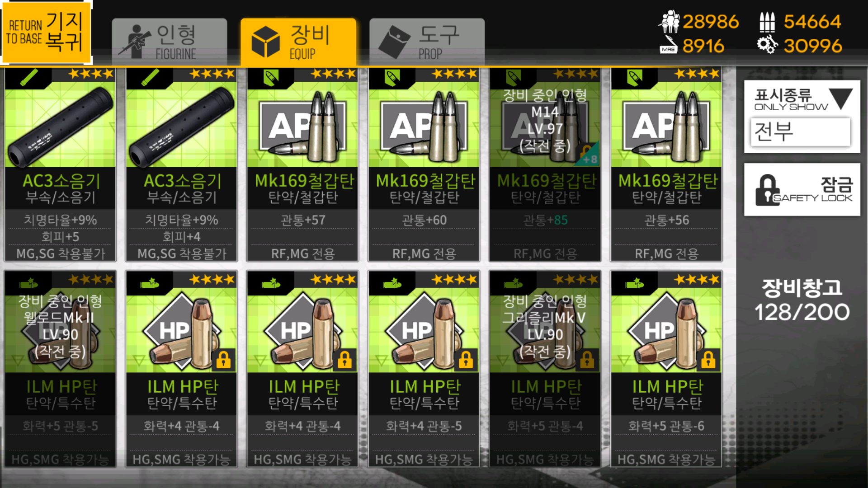Toggle lock on ILM HP card with 화력+4 관통-5
Screen dimensions: 868x488
[466, 360]
